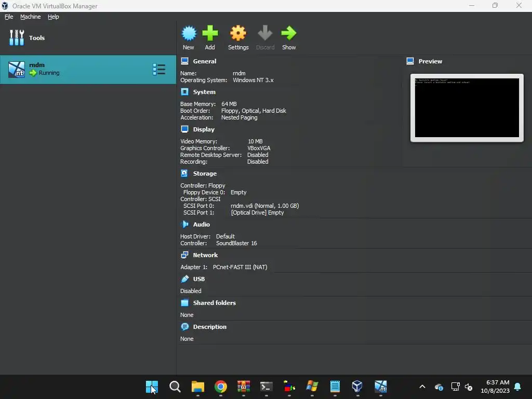The height and width of the screenshot is (399, 532).
Task: Click the USB section plug icon
Action: [184, 279]
